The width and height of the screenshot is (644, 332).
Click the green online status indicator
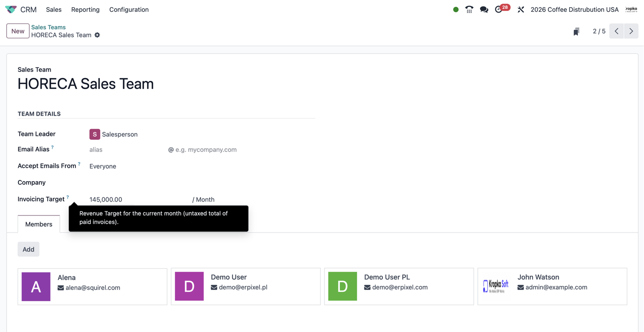456,9
